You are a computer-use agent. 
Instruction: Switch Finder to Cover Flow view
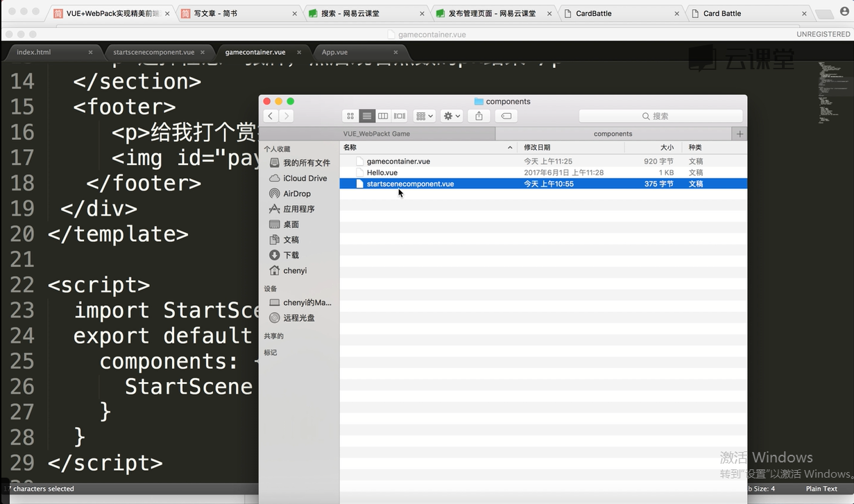click(400, 116)
